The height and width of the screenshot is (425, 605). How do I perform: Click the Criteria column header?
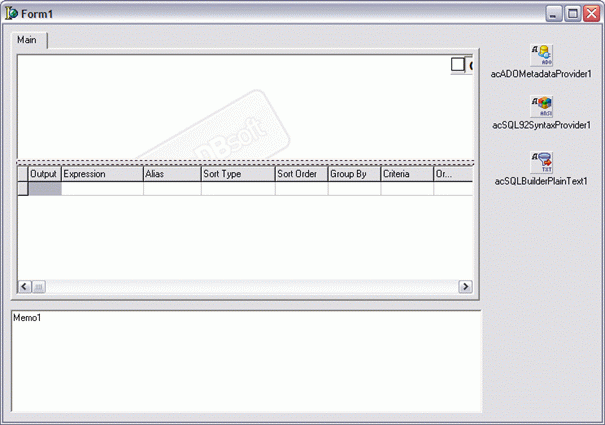[x=407, y=174]
